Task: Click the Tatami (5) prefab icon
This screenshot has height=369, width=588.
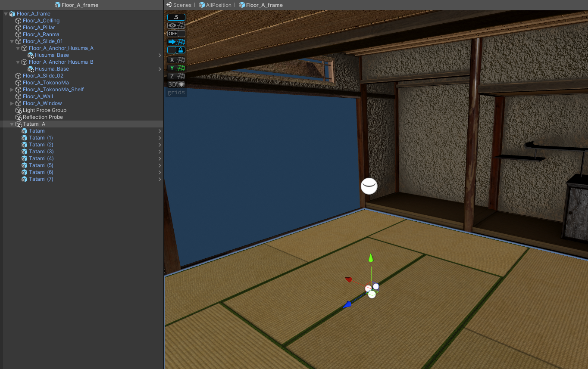Action: [25, 165]
